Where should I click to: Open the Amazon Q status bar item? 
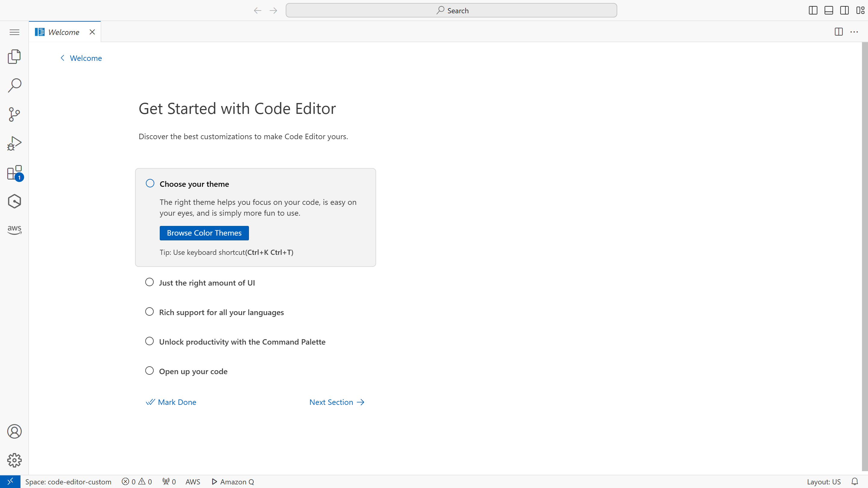coord(232,482)
